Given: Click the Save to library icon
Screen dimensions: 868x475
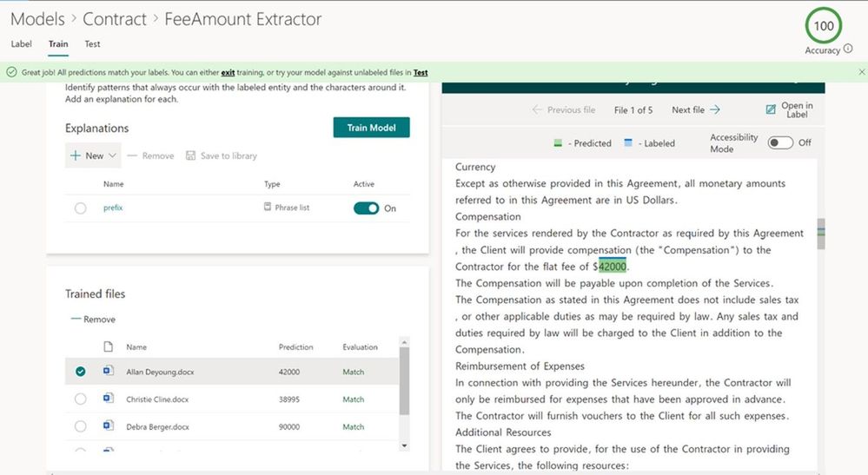Looking at the screenshot, I should coord(190,155).
